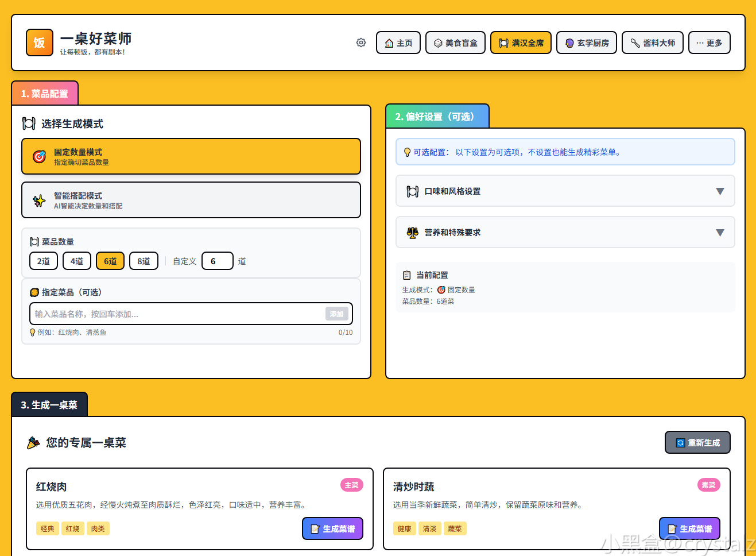Image resolution: width=756 pixels, height=556 pixels.
Task: Click the sparkle icon of 智能搭配模式
Action: point(39,200)
